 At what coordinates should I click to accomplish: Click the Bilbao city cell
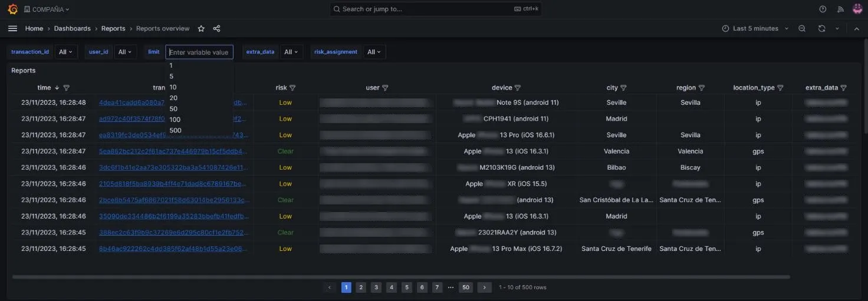616,167
